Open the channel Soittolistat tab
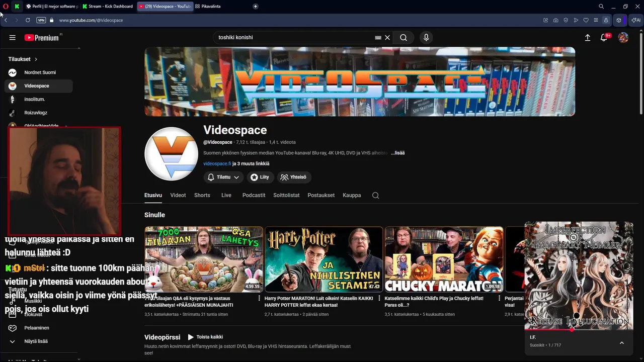Screen dimensions: 644x362 [x=286, y=195]
